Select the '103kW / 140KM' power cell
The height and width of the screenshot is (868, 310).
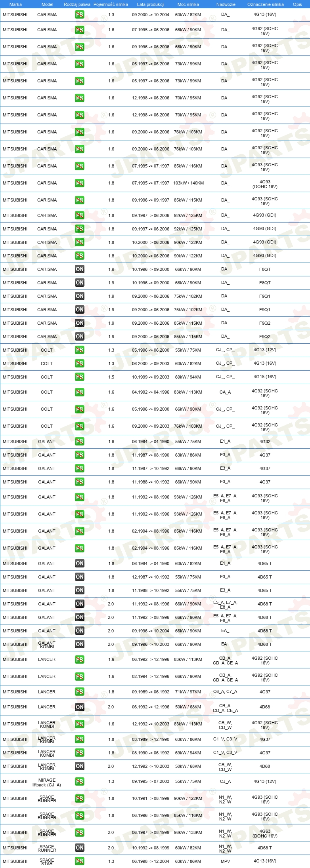pyautogui.click(x=188, y=183)
